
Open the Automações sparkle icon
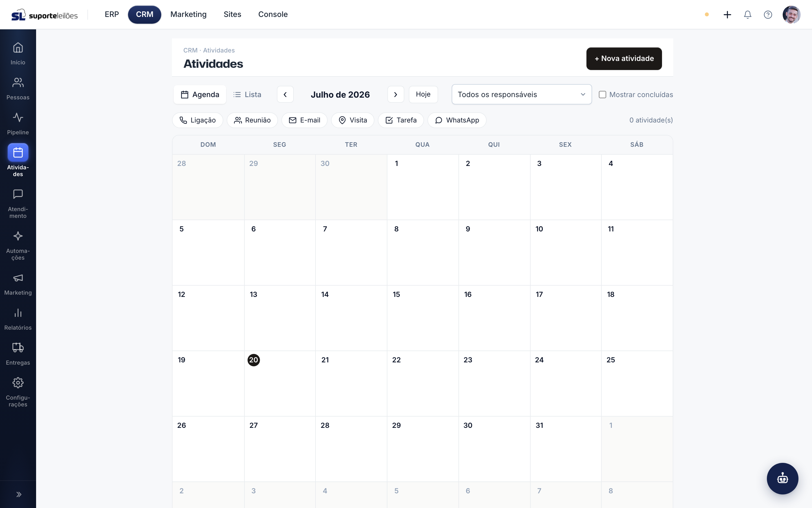pos(18,236)
